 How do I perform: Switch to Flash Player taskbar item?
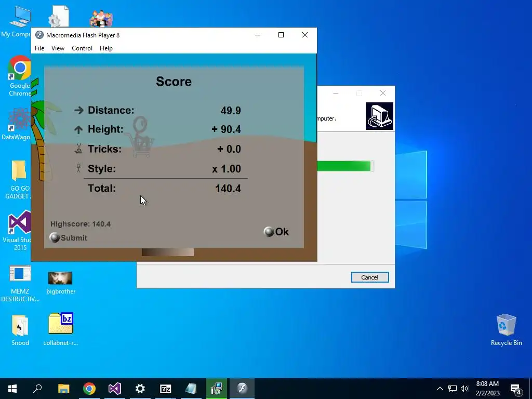(x=242, y=389)
